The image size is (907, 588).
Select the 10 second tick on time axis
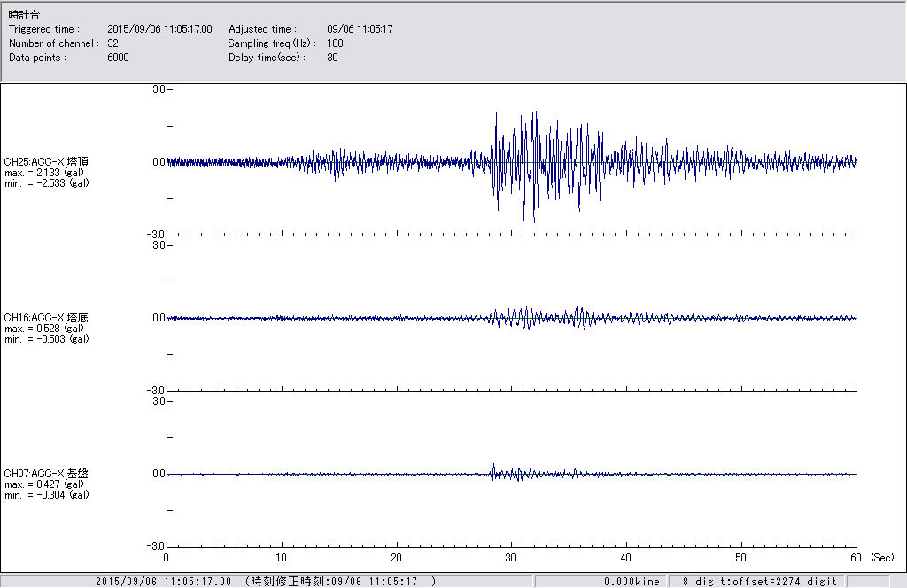tap(281, 558)
